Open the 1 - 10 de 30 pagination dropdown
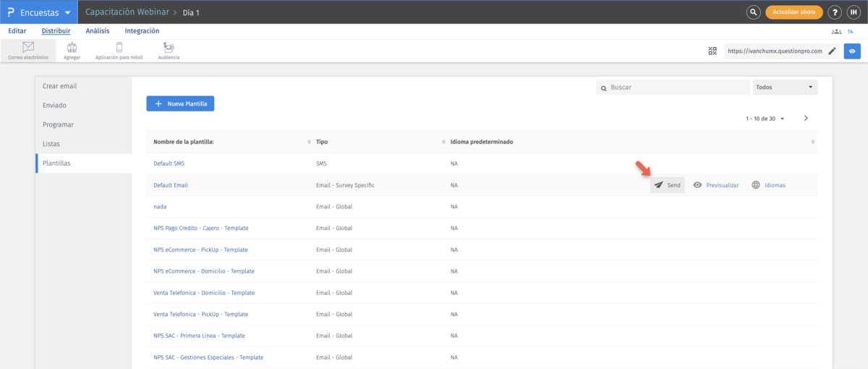Image resolution: width=868 pixels, height=369 pixels. [x=765, y=119]
